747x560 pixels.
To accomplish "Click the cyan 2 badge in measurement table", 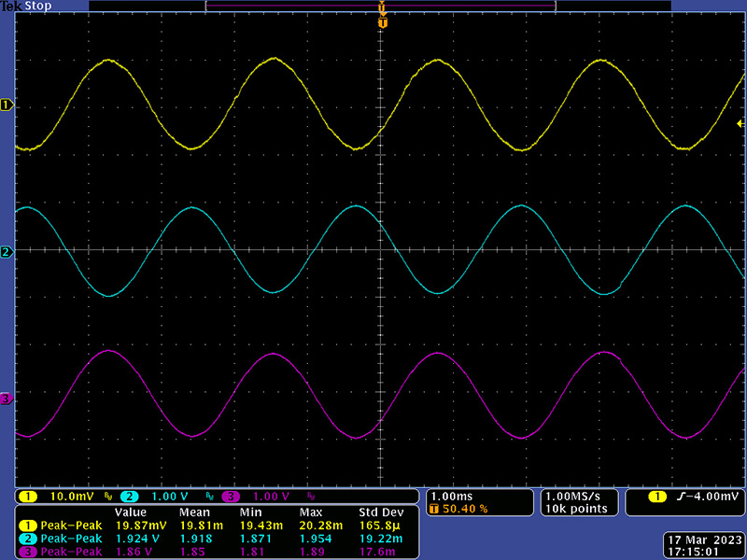I will [28, 539].
